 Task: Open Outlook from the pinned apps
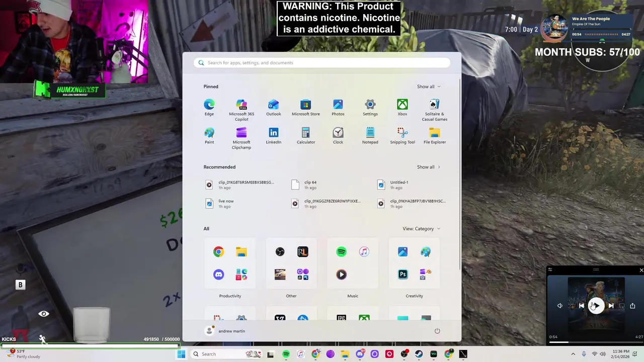[273, 108]
